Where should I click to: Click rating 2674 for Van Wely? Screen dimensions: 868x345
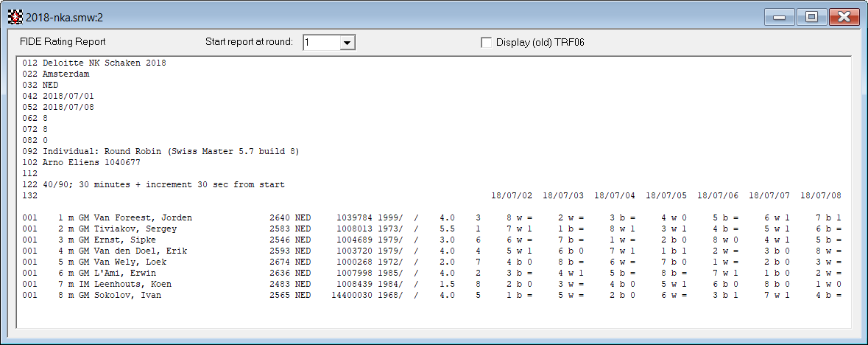tap(280, 262)
